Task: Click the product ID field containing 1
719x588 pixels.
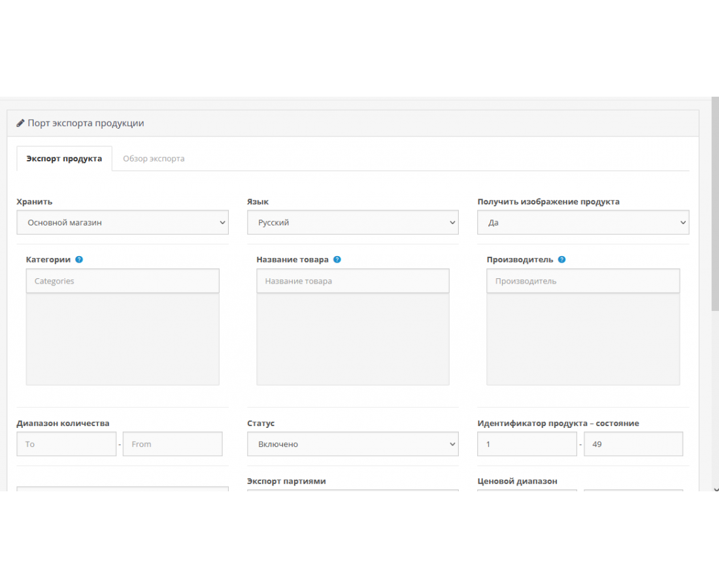Action: [x=527, y=444]
